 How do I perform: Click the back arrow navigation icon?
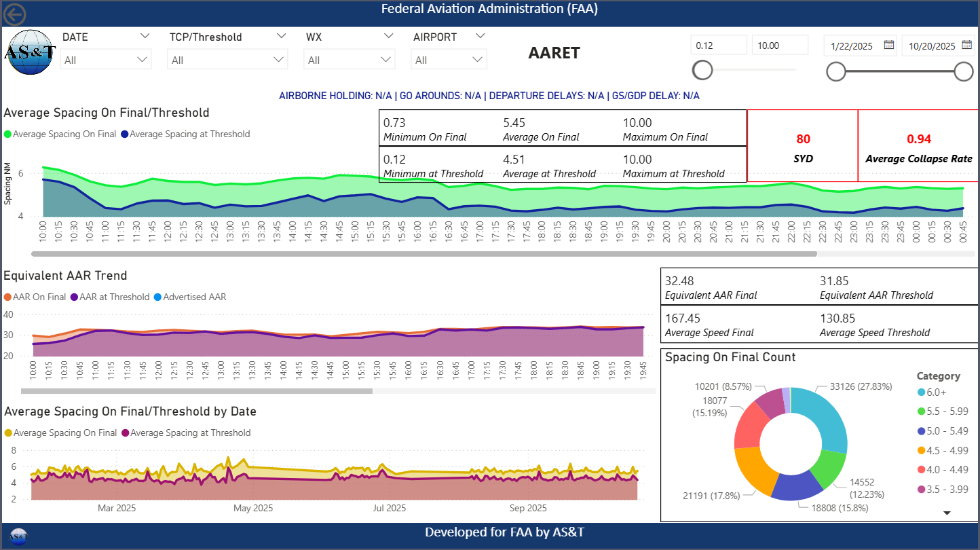tap(14, 14)
